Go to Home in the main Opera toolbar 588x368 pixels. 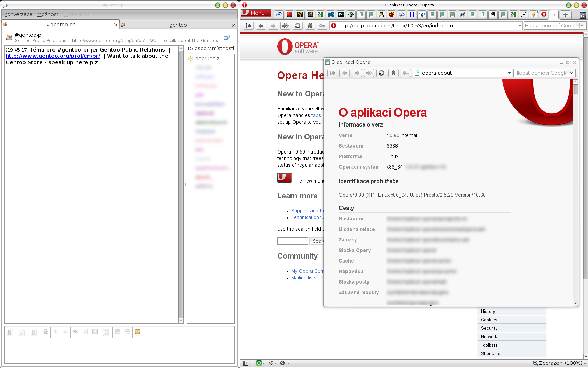pos(310,26)
